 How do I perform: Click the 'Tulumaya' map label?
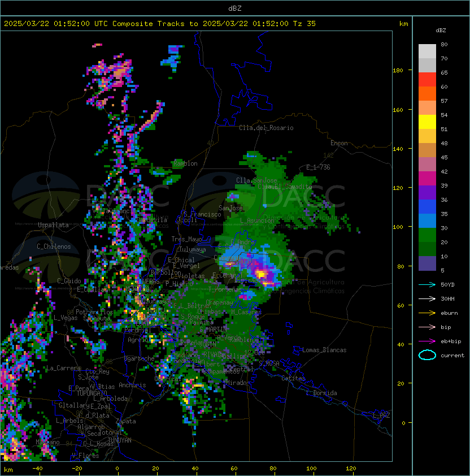click(x=193, y=249)
